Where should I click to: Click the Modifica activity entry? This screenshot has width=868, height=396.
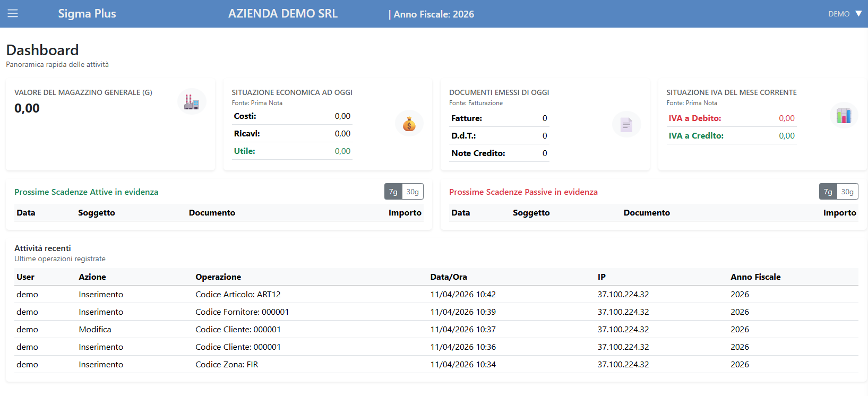[x=95, y=329]
